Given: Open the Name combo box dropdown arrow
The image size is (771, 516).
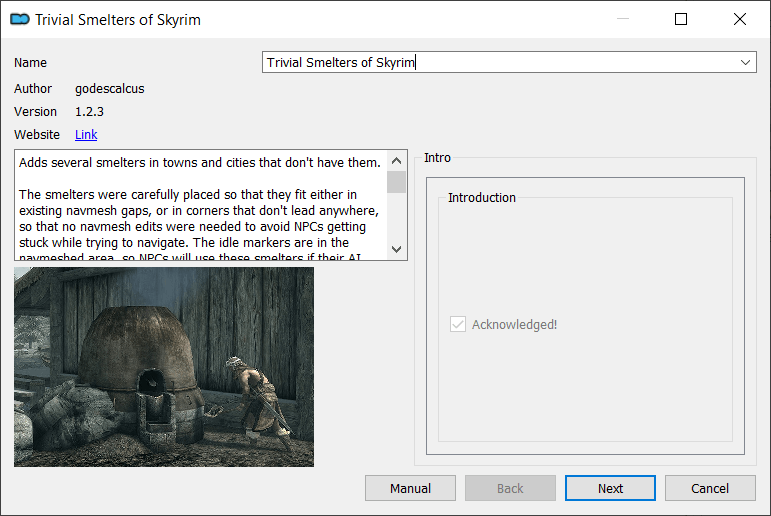Looking at the screenshot, I should 745,62.
